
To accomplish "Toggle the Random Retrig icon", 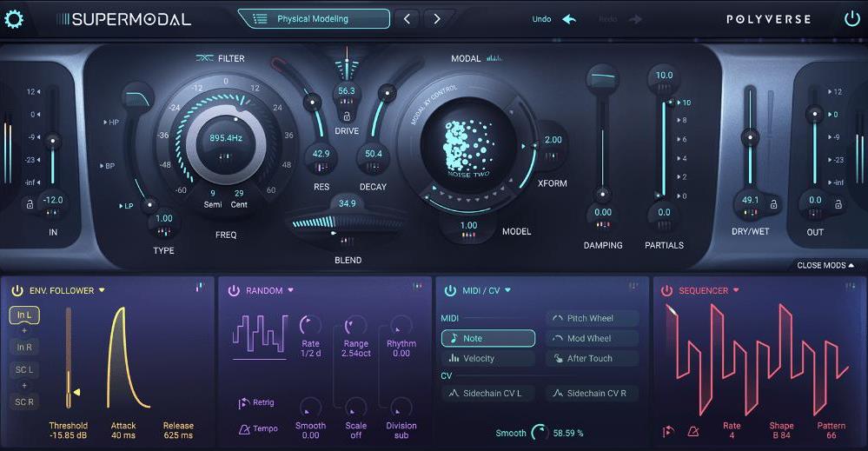I will (243, 403).
